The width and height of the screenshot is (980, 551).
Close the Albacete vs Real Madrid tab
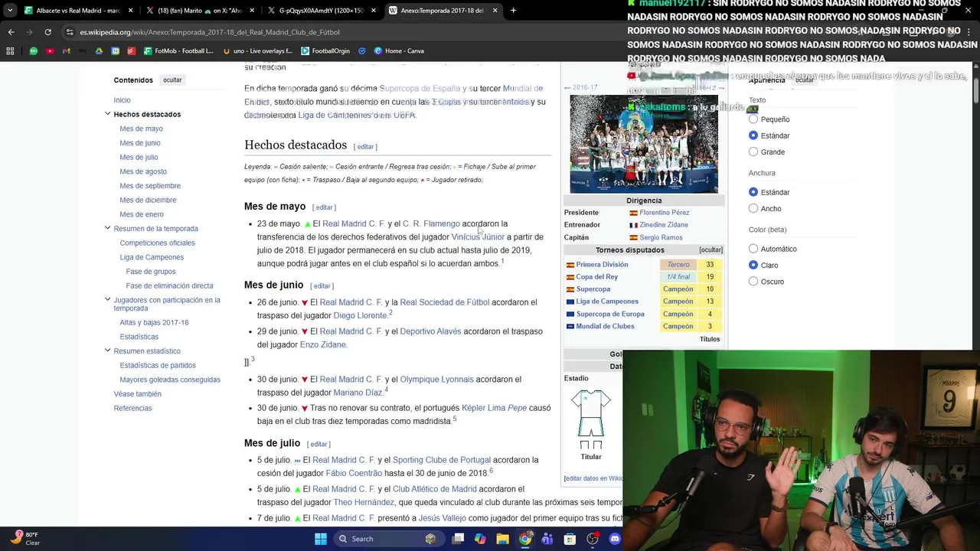(130, 11)
